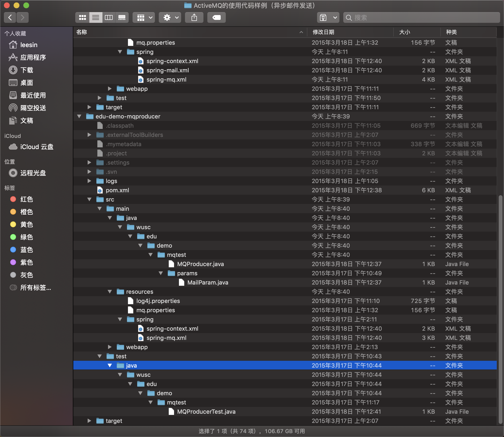Click the Edit Tags toolbar button
The image size is (504, 437).
tap(217, 17)
